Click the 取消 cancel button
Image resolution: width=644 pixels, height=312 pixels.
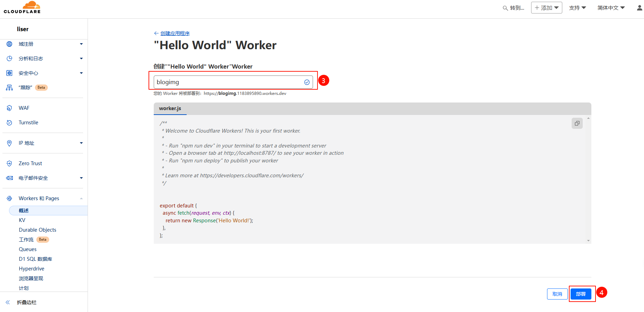pyautogui.click(x=557, y=294)
